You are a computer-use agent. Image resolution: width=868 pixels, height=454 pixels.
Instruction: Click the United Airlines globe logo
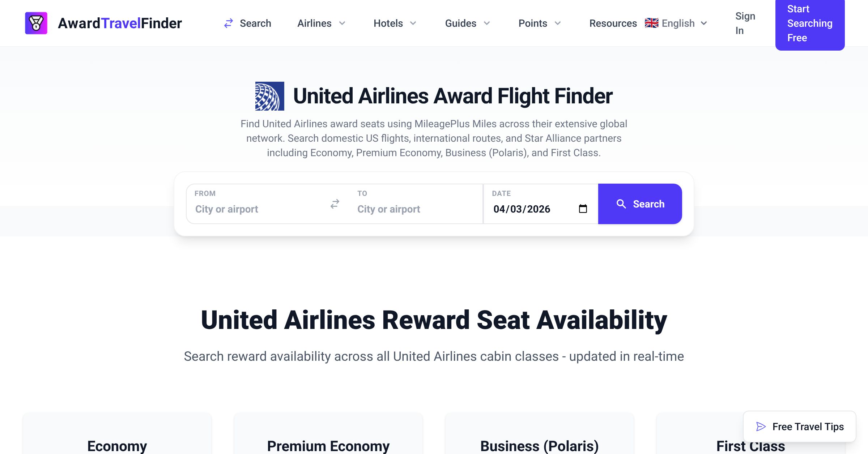(269, 96)
